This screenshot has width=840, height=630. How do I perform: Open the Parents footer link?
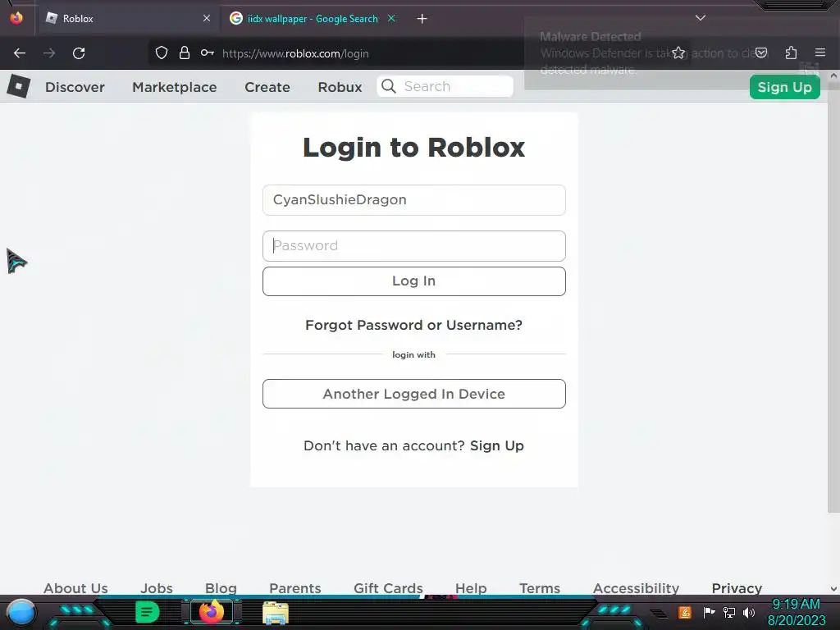[295, 587]
